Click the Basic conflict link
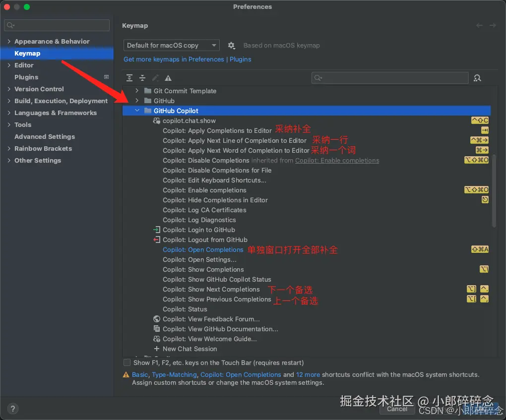 tap(140, 374)
